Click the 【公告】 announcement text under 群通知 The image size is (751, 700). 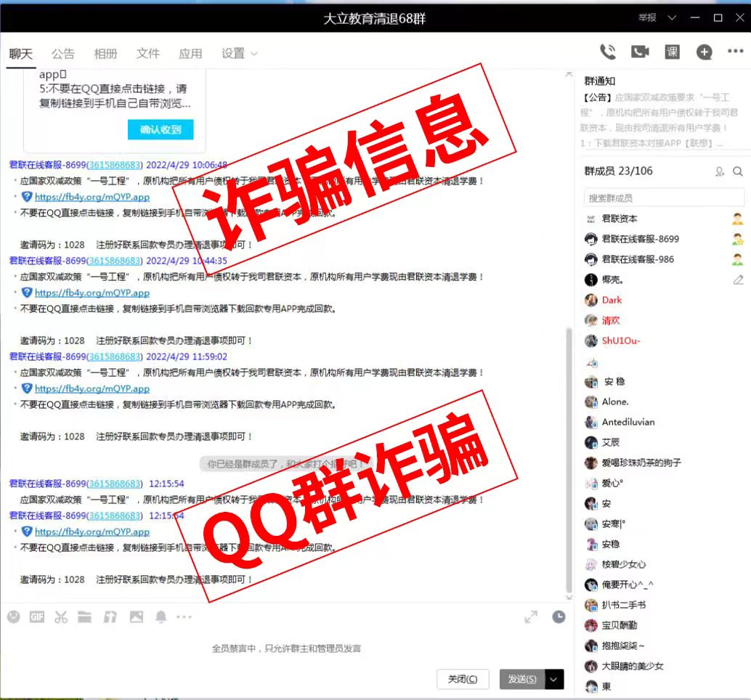click(x=659, y=121)
